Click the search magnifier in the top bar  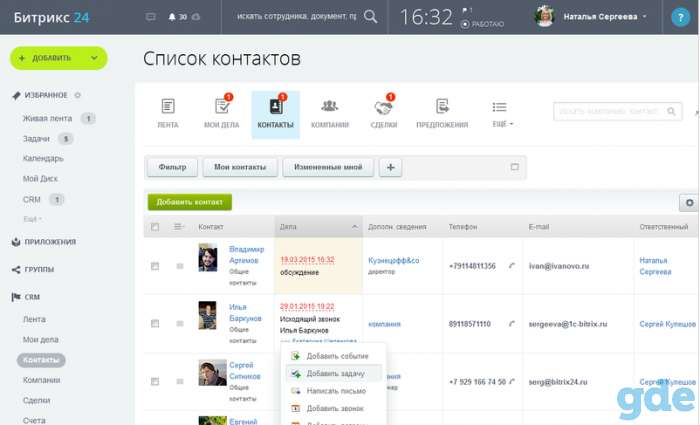click(371, 17)
